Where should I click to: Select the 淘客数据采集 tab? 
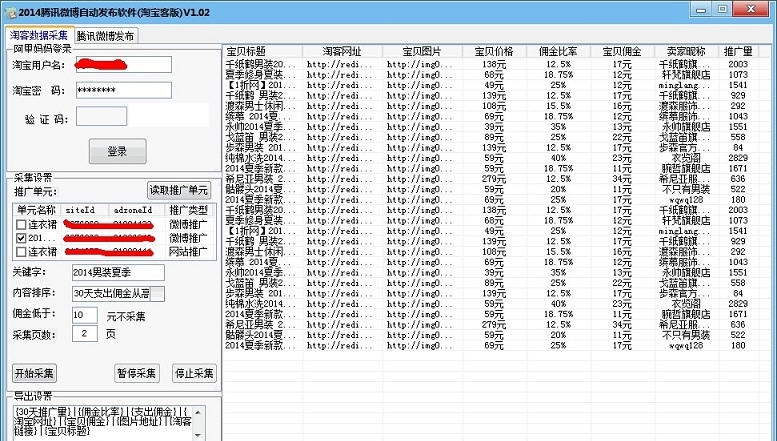39,36
